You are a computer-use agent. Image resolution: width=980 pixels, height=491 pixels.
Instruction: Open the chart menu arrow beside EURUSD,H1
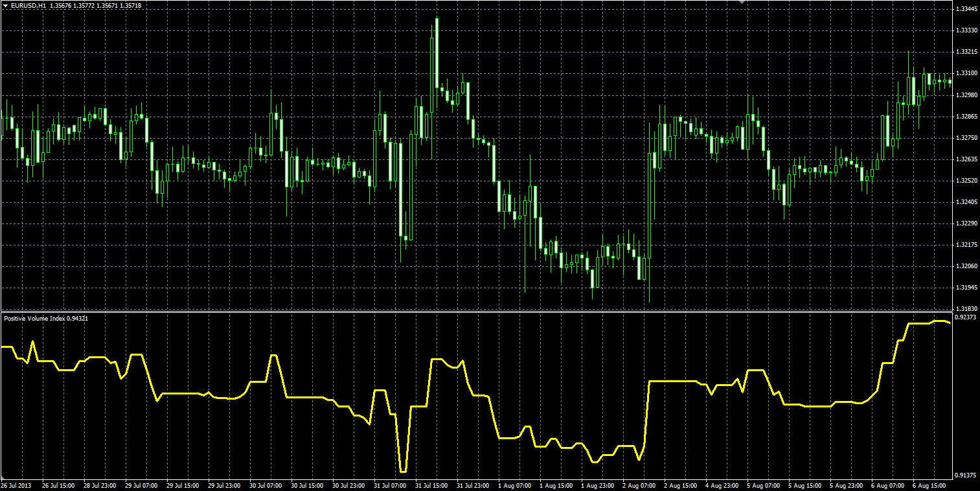pos(6,6)
